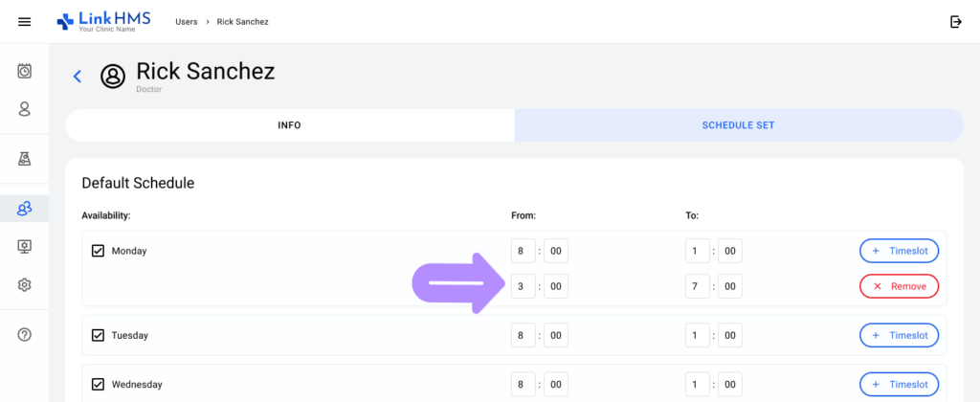Screen dimensions: 980x402
Task: Edit Wednesday To hour field
Action: (698, 384)
